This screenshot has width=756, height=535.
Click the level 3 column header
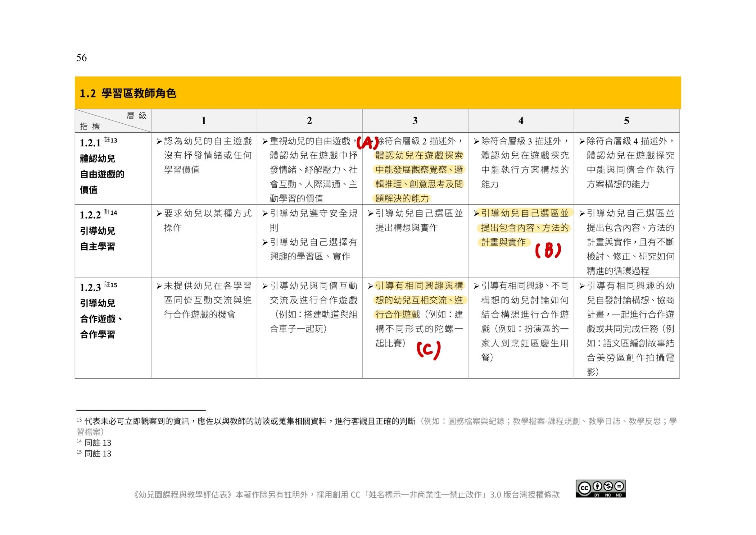415,121
